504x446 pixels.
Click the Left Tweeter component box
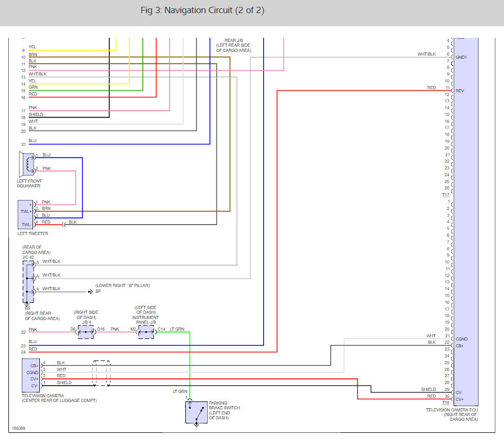click(x=25, y=215)
